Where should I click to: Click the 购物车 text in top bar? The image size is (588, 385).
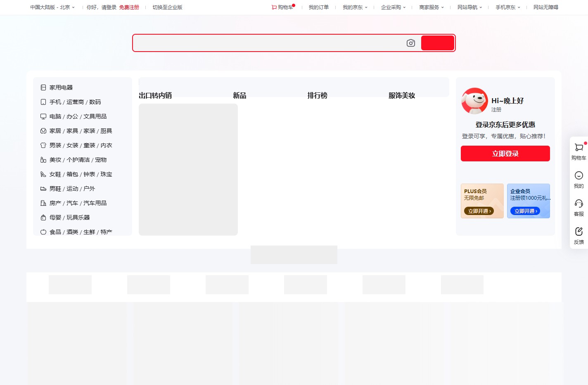tap(285, 7)
